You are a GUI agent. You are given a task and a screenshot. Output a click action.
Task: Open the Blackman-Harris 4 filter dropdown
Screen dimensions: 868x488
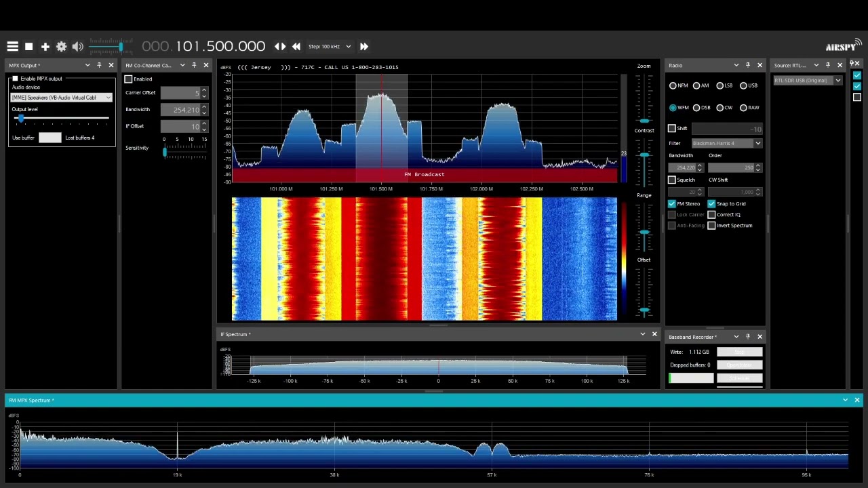click(x=727, y=143)
